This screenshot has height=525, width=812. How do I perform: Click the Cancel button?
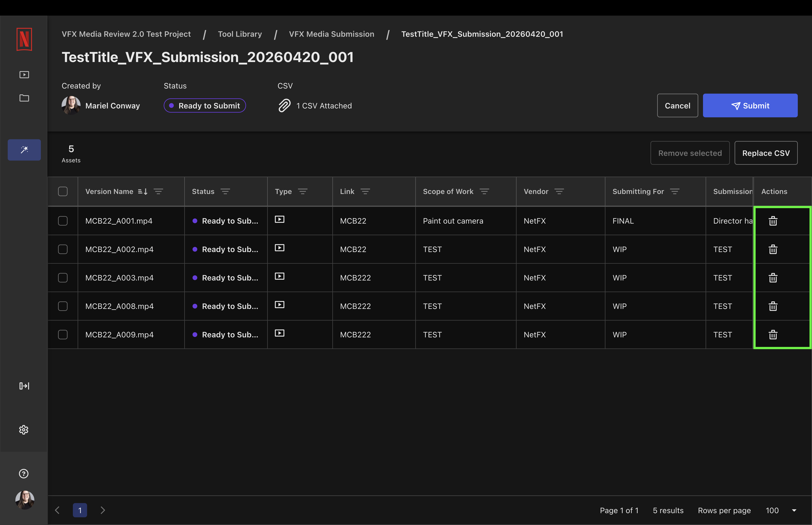point(677,106)
